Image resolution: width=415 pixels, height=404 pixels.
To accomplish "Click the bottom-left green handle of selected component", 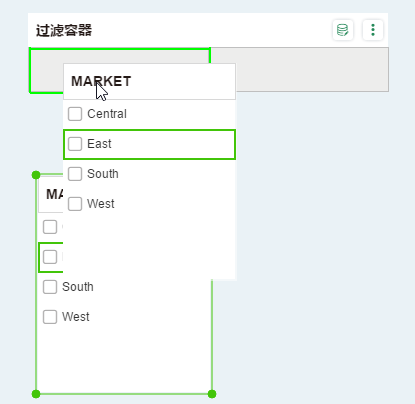I will tap(36, 394).
